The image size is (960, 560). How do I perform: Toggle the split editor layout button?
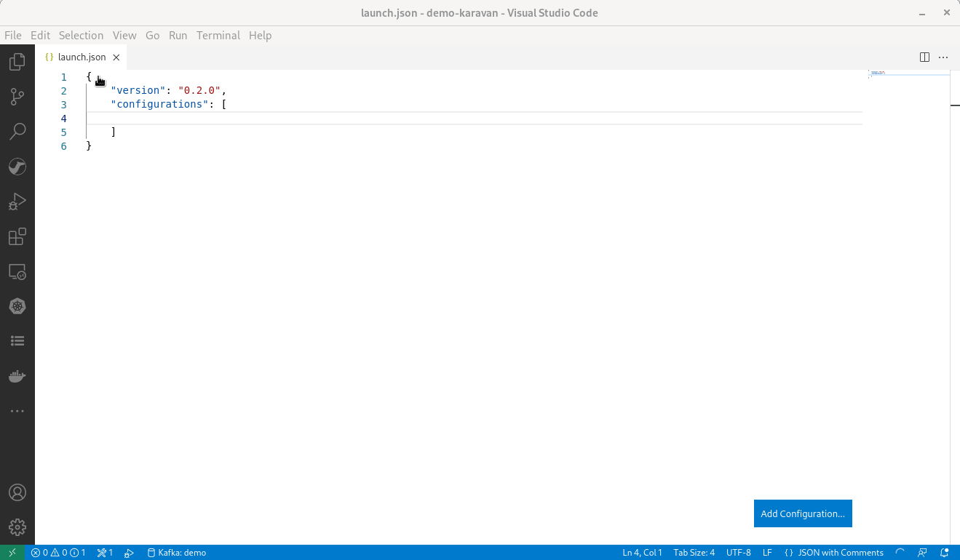pyautogui.click(x=924, y=57)
